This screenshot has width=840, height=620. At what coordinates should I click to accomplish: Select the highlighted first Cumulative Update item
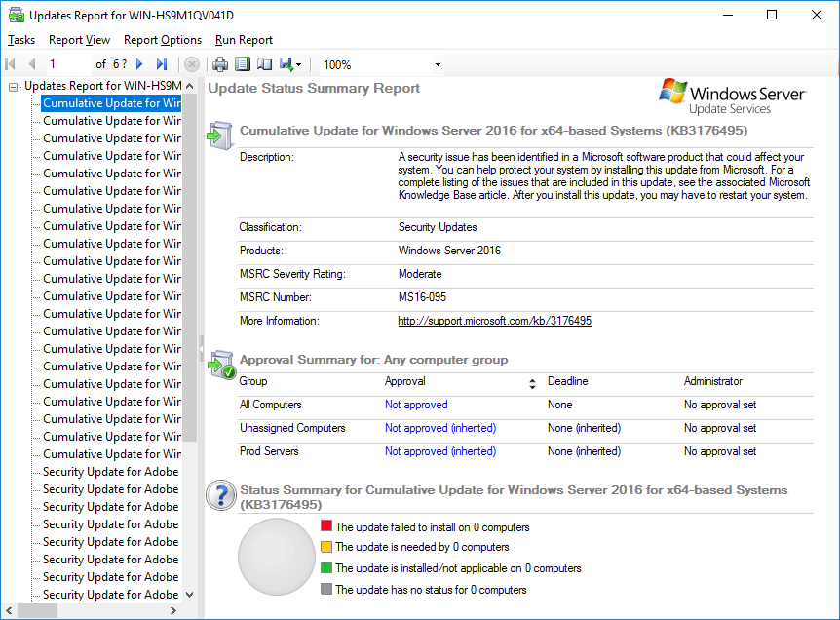(111, 103)
